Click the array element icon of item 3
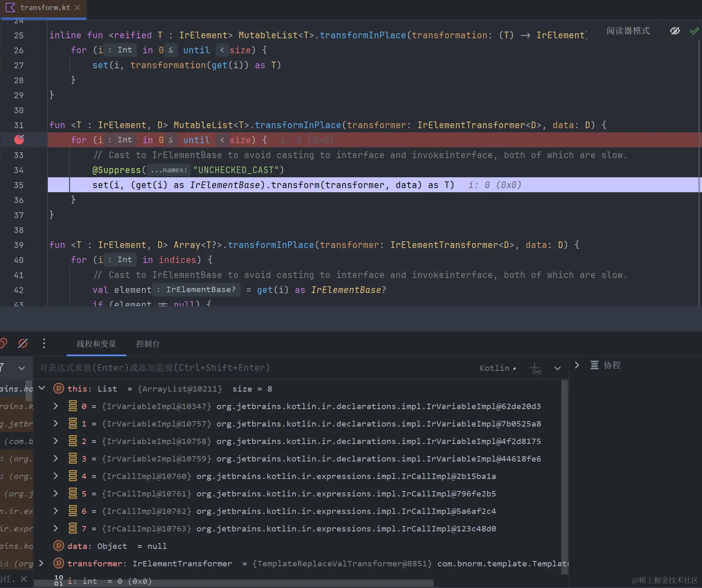Viewport: 702px width, 588px height. point(73,458)
